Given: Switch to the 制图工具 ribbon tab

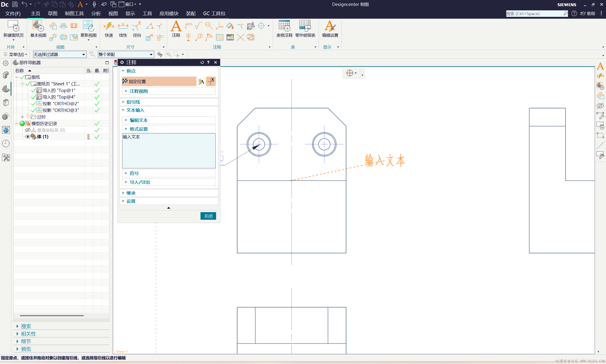Looking at the screenshot, I should click(x=74, y=13).
